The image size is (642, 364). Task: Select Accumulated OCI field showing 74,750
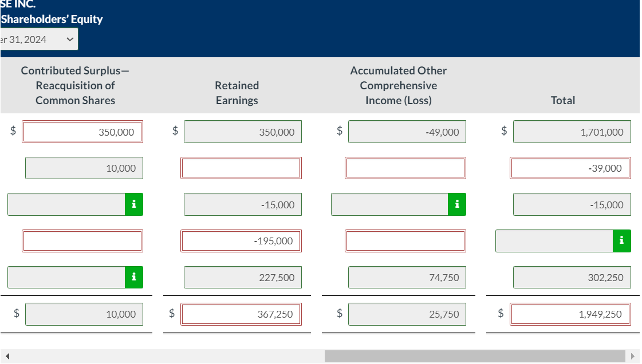407,278
